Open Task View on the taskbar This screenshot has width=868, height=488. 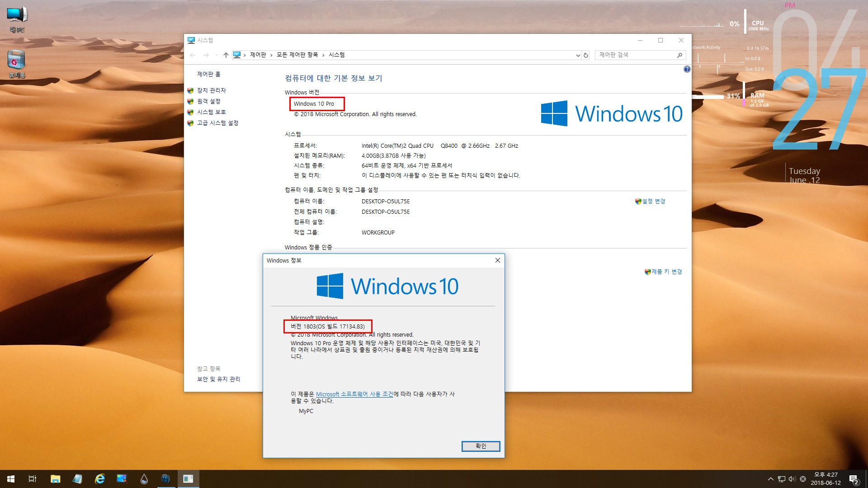pyautogui.click(x=33, y=479)
